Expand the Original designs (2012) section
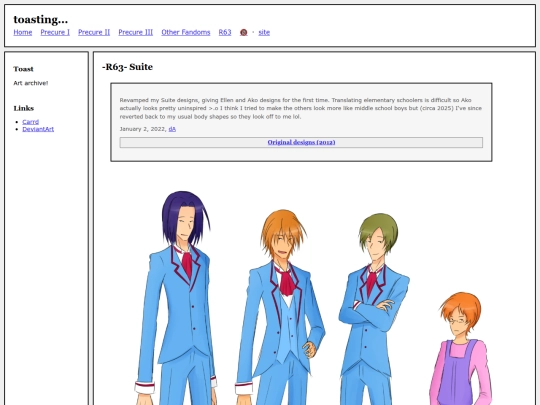Viewport: 540px width, 405px height. (301, 142)
